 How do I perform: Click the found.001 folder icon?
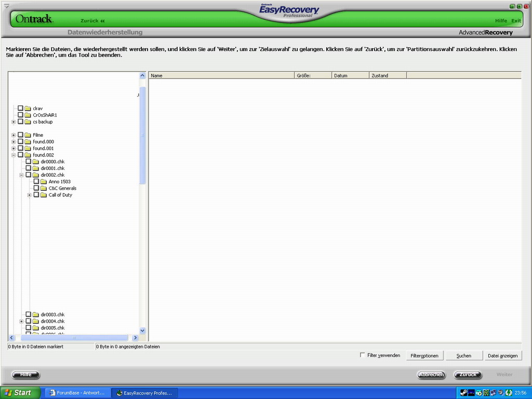pyautogui.click(x=28, y=148)
